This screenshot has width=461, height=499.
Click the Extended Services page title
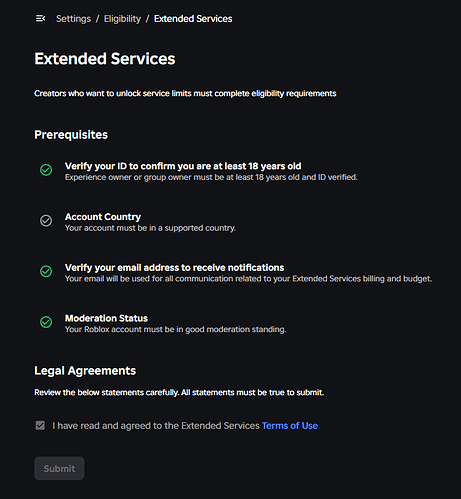(105, 59)
